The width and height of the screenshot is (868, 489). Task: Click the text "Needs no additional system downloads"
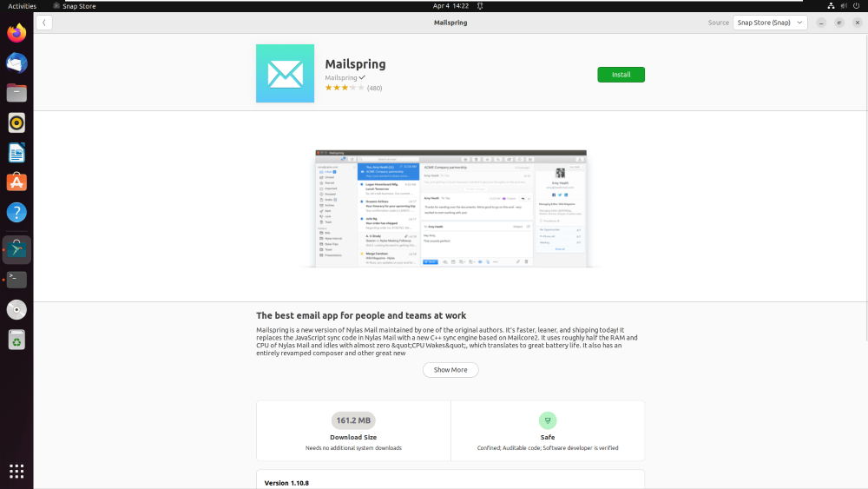pos(353,448)
